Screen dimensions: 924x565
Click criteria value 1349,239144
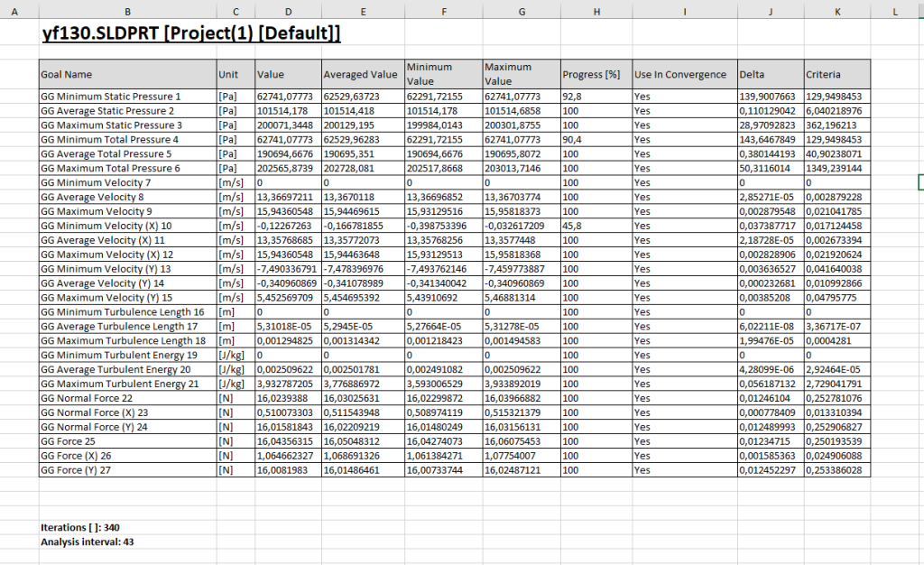[836, 169]
